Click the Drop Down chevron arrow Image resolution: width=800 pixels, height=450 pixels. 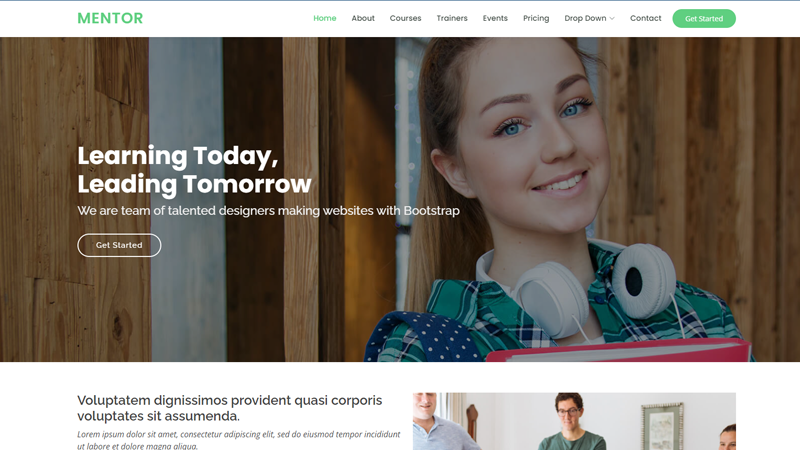pos(612,18)
